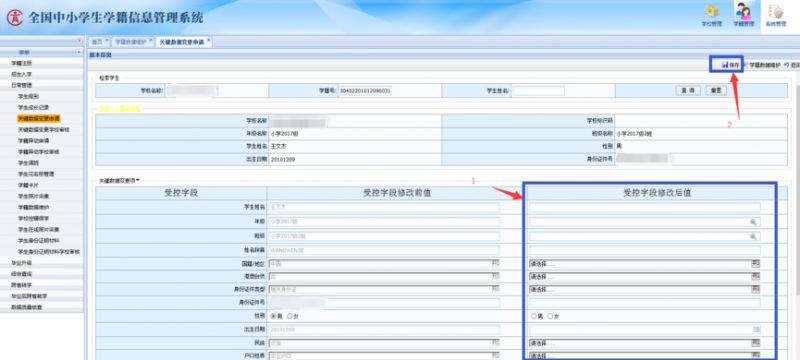Viewport: 800px width, 360px height.
Task: Click the system logo emblem at top left
Action: click(x=14, y=18)
